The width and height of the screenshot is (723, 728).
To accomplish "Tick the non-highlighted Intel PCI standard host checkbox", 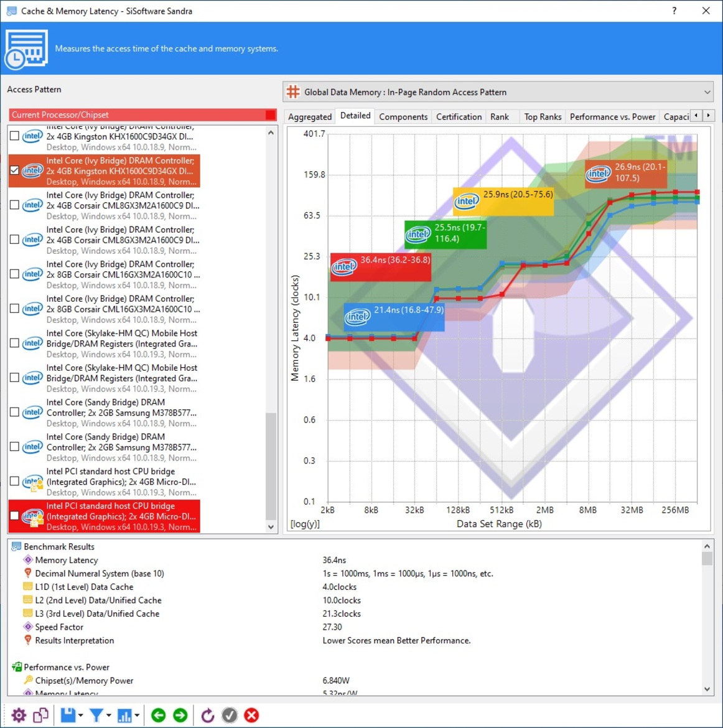I will coord(14,481).
